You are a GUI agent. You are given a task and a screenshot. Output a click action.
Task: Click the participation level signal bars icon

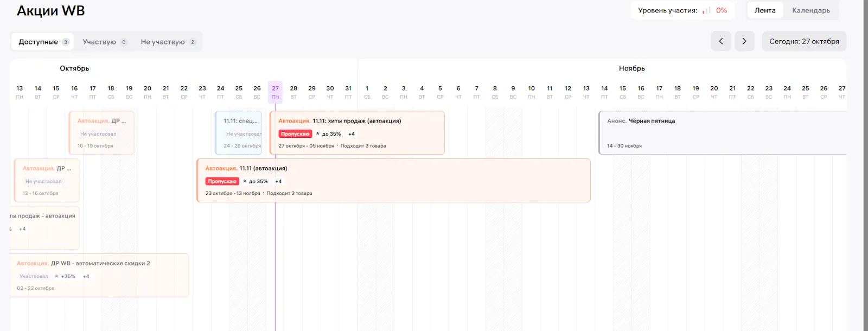pos(706,10)
